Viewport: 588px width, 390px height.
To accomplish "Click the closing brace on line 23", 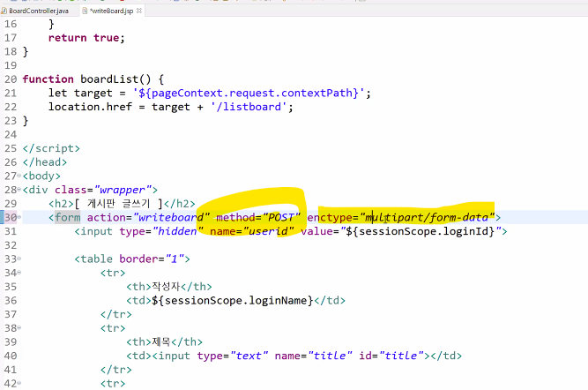I will (26, 121).
